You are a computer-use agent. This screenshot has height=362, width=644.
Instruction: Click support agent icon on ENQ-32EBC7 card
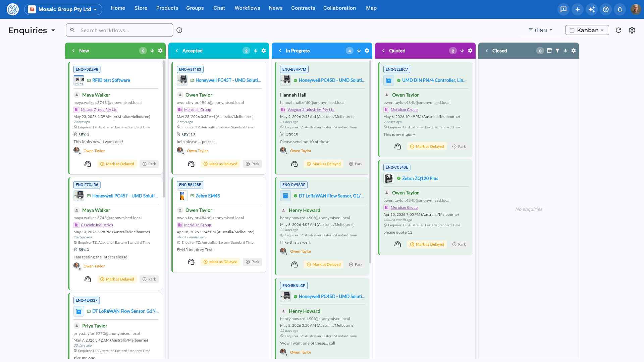pos(398,146)
